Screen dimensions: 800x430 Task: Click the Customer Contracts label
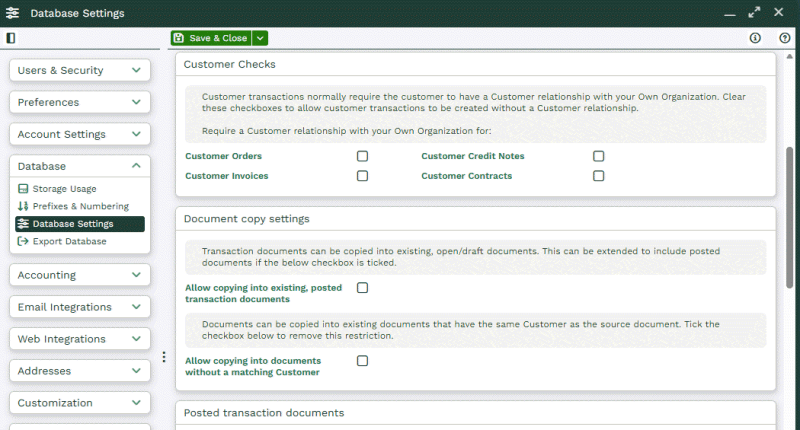(466, 176)
